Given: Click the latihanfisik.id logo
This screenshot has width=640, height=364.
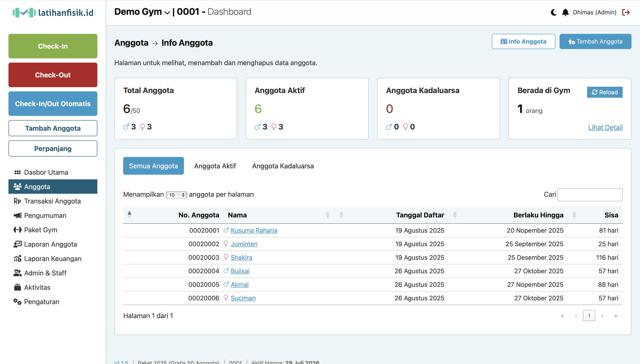Looking at the screenshot, I should (53, 12).
